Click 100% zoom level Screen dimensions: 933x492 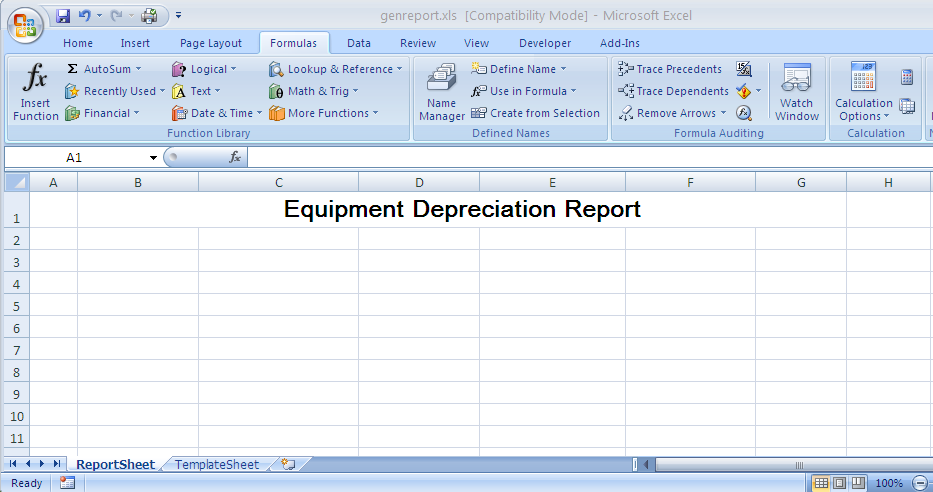pos(889,483)
